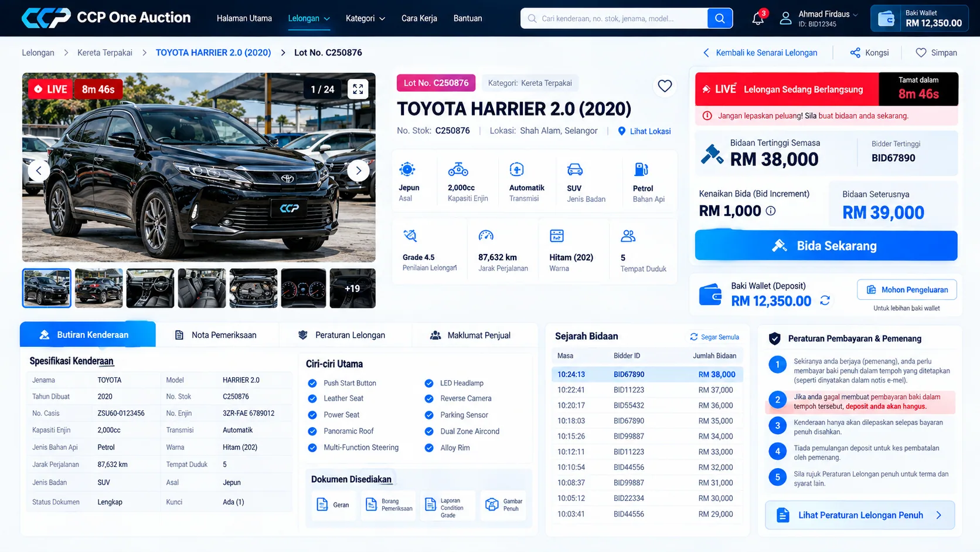Open the Cara Kerja menu item
The width and height of the screenshot is (980, 552).
[419, 18]
